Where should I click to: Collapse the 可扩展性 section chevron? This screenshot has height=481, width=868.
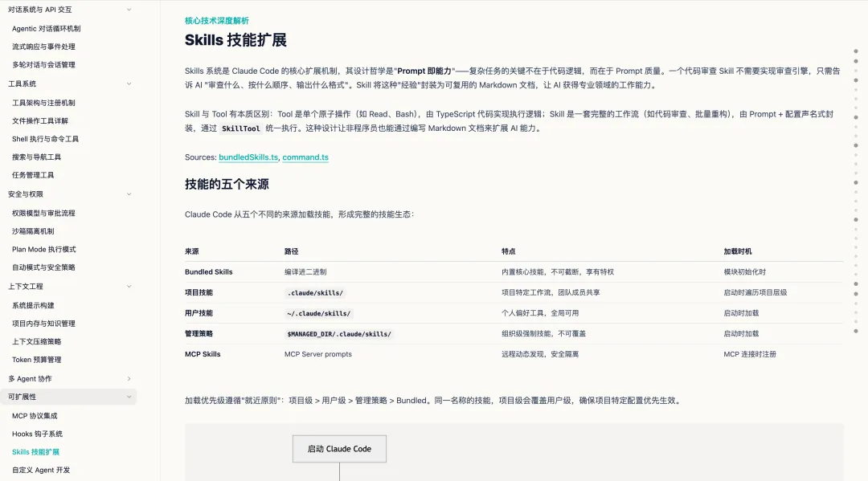(x=129, y=397)
